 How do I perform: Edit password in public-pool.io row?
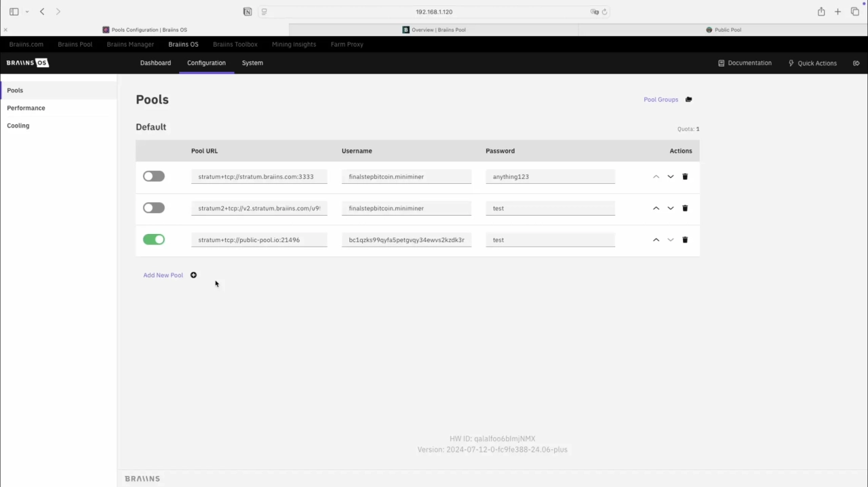coord(550,239)
